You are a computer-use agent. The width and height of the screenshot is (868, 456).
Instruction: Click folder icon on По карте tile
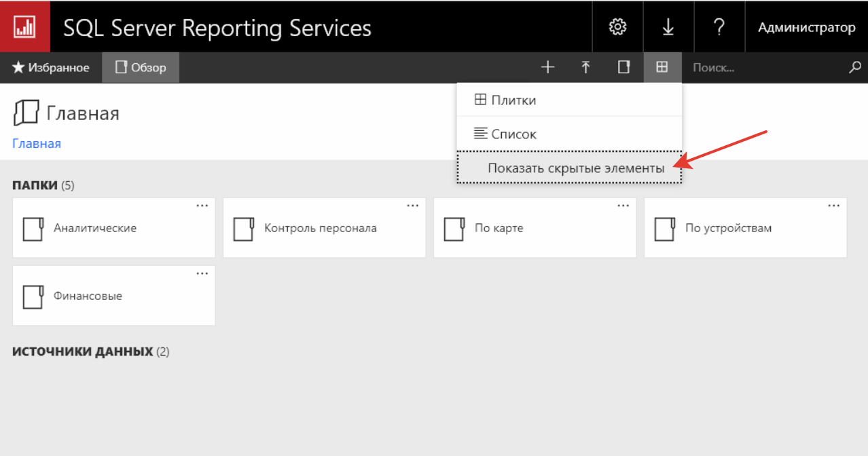(454, 229)
